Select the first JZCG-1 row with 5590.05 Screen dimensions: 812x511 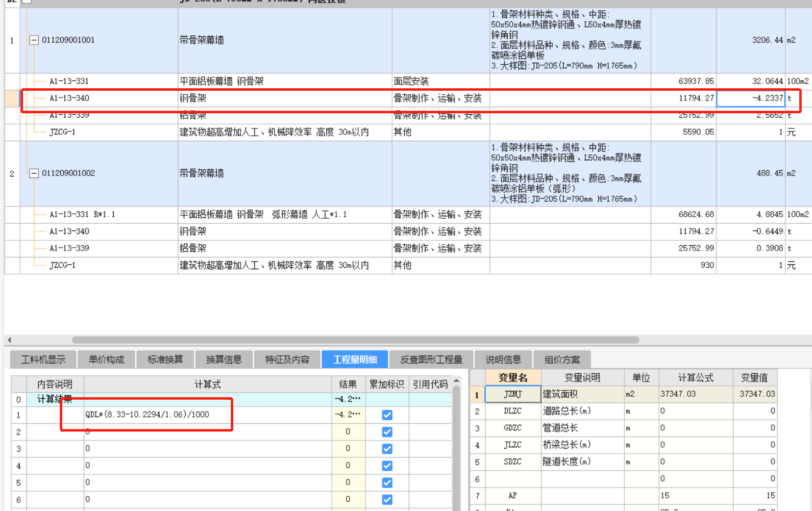coord(408,132)
